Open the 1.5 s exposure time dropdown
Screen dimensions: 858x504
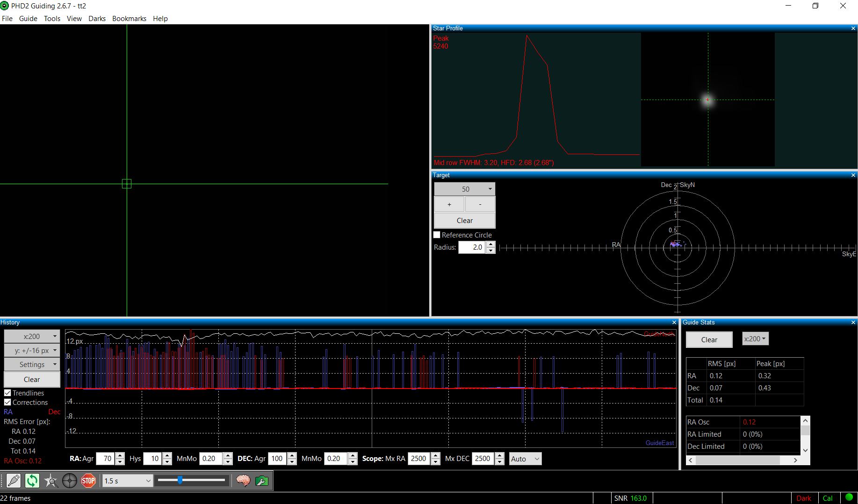[x=127, y=481]
